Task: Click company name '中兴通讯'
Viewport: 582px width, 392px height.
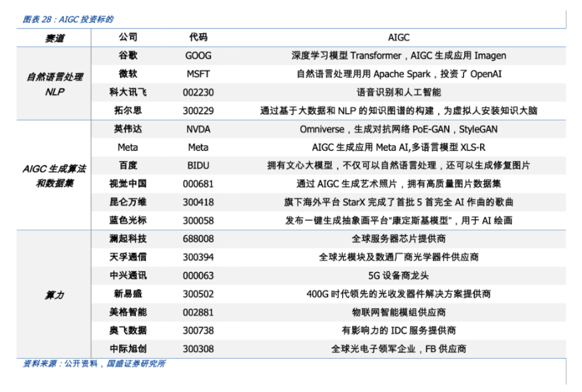Action: point(128,276)
